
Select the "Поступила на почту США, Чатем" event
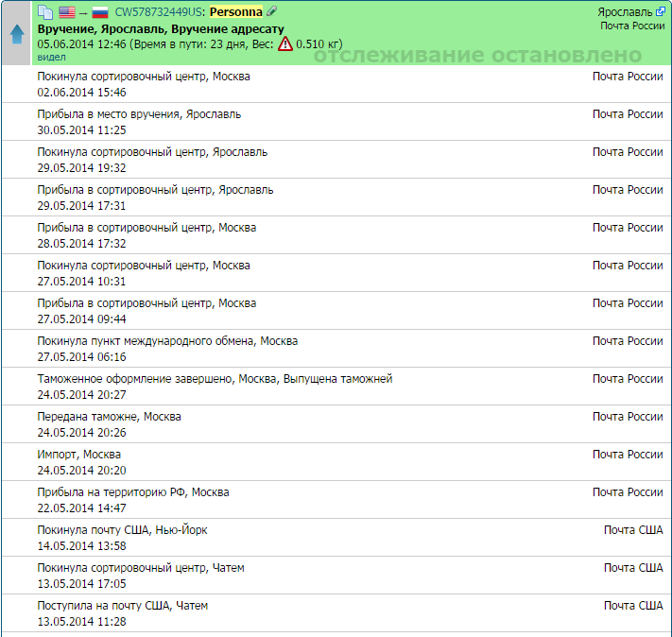coord(122,606)
